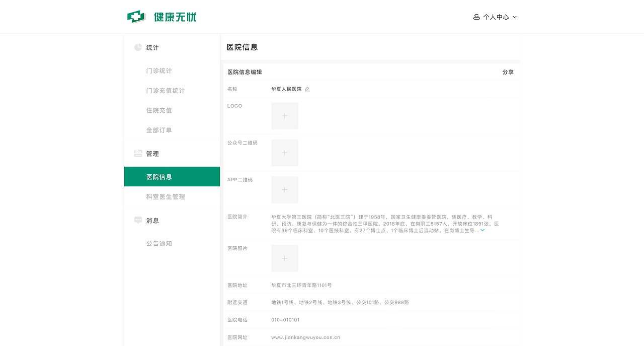Click the 统计 pie chart icon in sidebar
The height and width of the screenshot is (346, 644).
pos(138,47)
